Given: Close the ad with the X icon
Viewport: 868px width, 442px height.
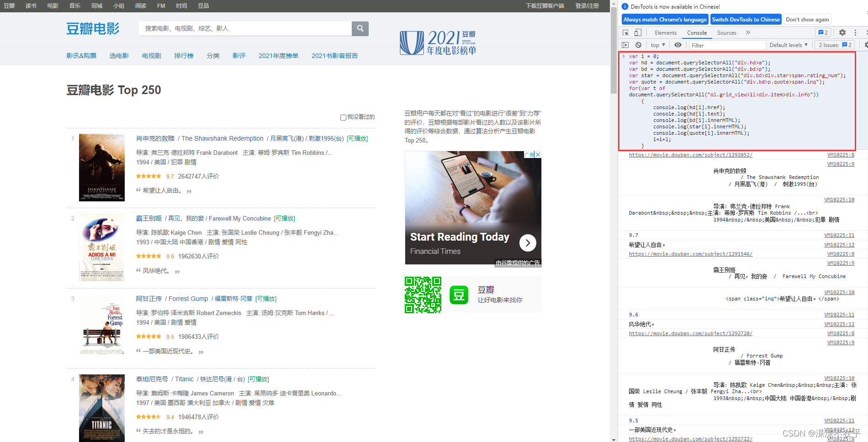Looking at the screenshot, I should 538,154.
